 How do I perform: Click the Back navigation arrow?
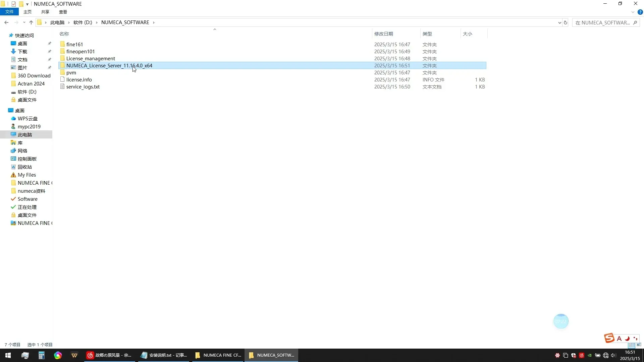(6, 22)
